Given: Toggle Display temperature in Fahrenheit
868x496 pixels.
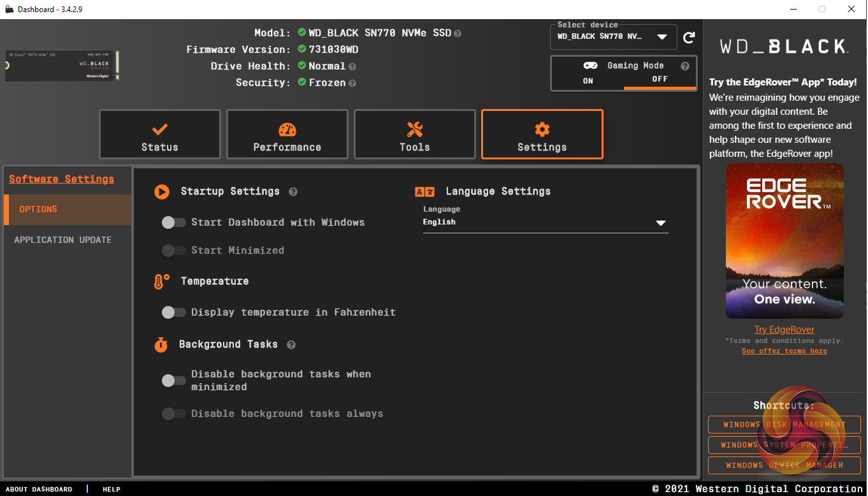Looking at the screenshot, I should [173, 312].
